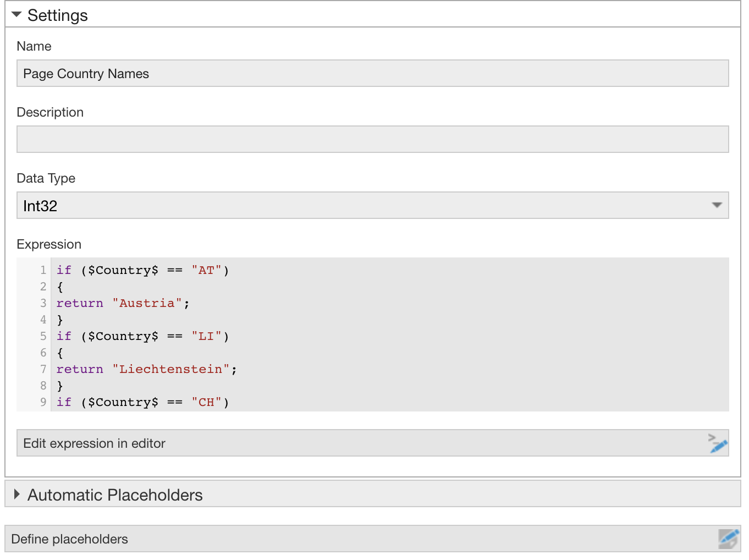
Task: Click line number 1 in expression gutter
Action: [43, 270]
